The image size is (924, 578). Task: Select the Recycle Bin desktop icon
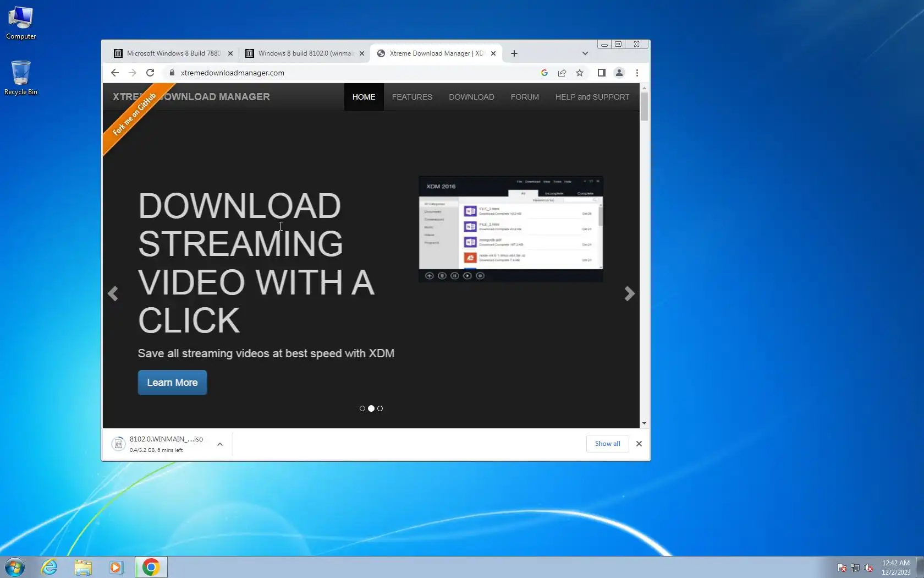[21, 78]
